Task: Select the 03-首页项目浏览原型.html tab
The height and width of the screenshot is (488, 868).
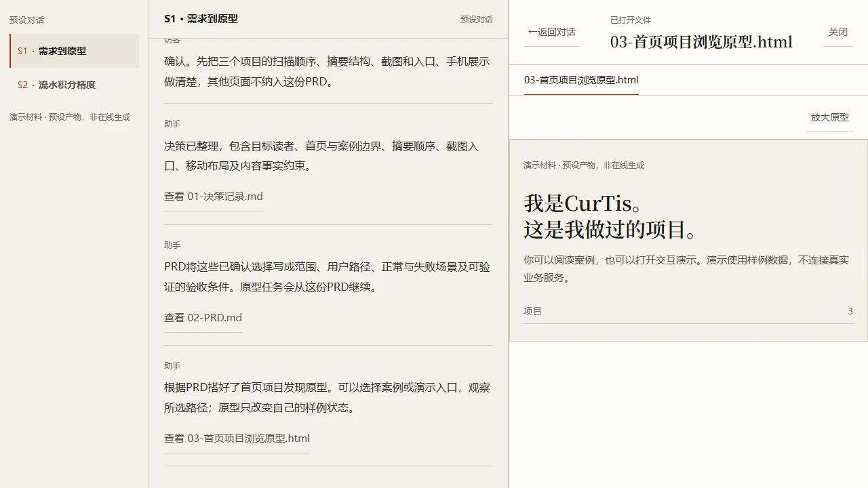Action: [x=581, y=80]
